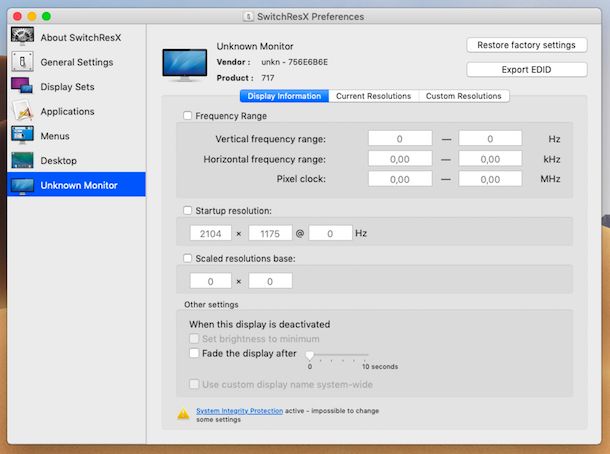Enable Scaled resolutions base checkbox
The width and height of the screenshot is (610, 454).
tap(188, 259)
